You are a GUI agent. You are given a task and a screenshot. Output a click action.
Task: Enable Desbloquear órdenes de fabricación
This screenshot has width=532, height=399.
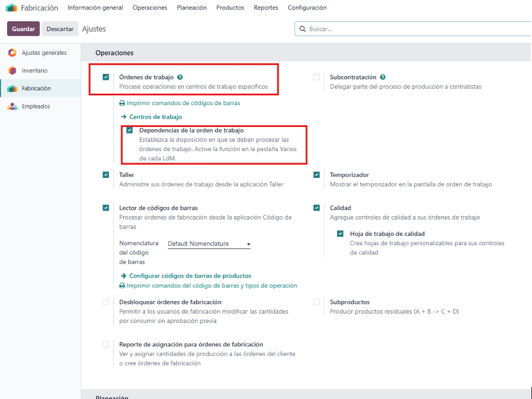[x=106, y=302]
